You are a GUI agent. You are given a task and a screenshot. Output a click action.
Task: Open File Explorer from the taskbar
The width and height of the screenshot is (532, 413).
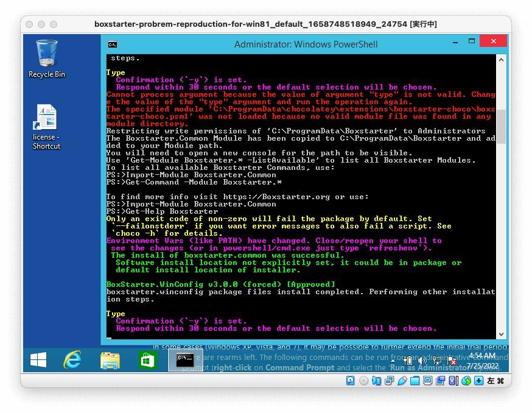110,360
